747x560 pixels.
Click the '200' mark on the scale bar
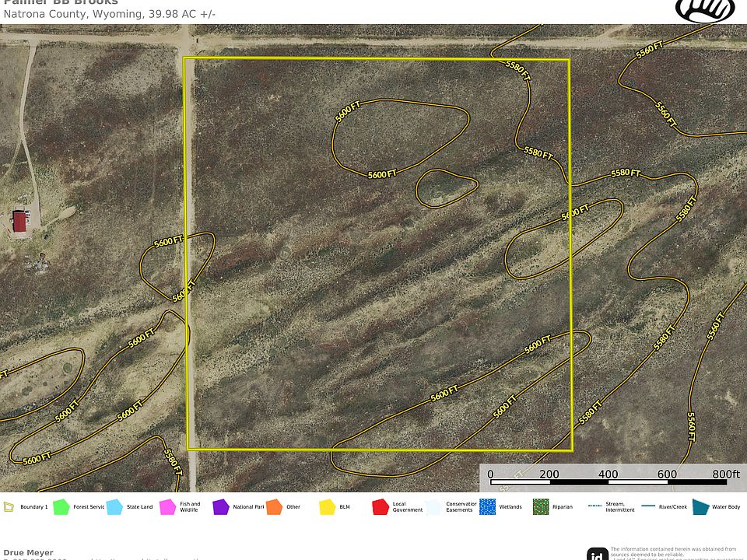pyautogui.click(x=549, y=474)
